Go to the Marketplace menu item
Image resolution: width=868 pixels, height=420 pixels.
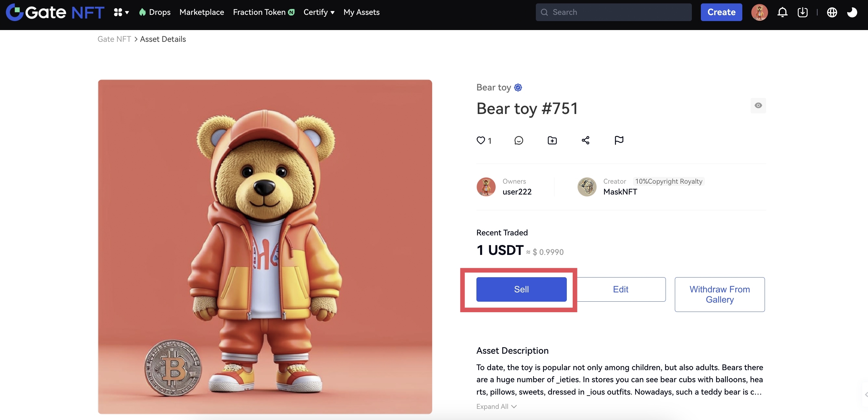[x=202, y=12]
